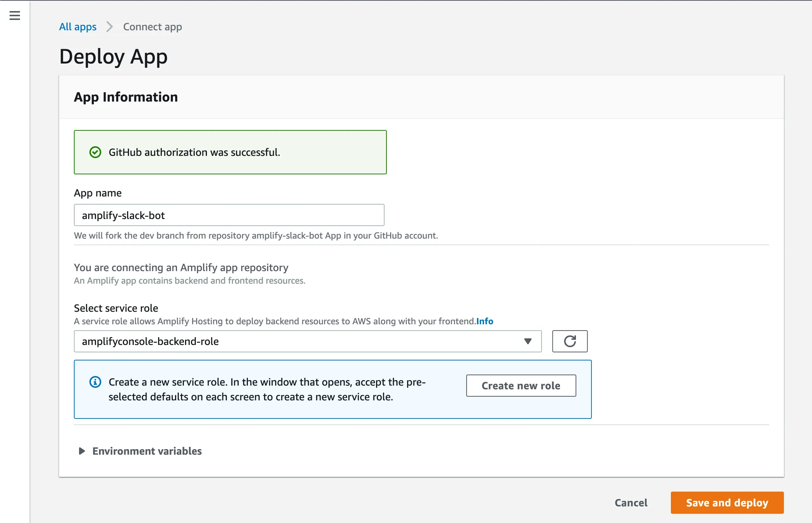Click the GitHub authorization success banner
This screenshot has width=812, height=523.
pos(230,152)
